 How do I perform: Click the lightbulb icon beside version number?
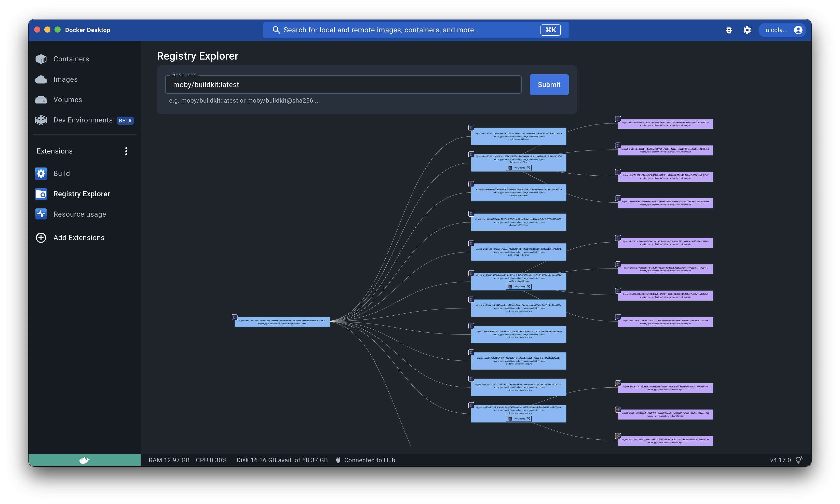[799, 460]
